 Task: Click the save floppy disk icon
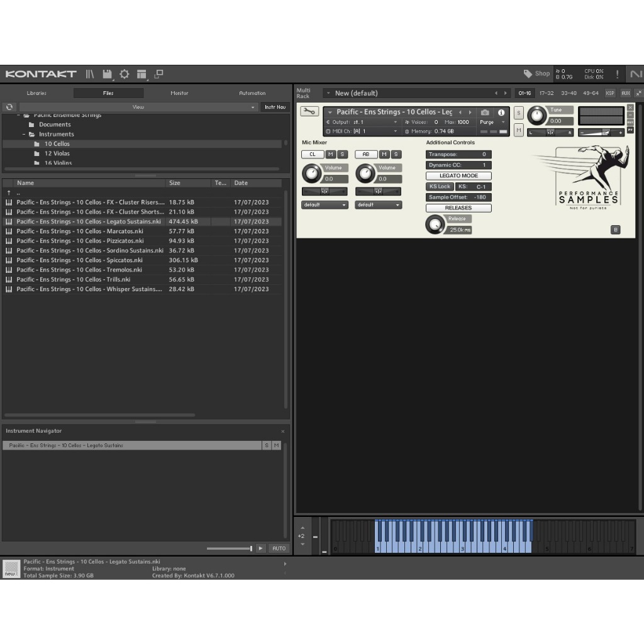click(x=107, y=74)
